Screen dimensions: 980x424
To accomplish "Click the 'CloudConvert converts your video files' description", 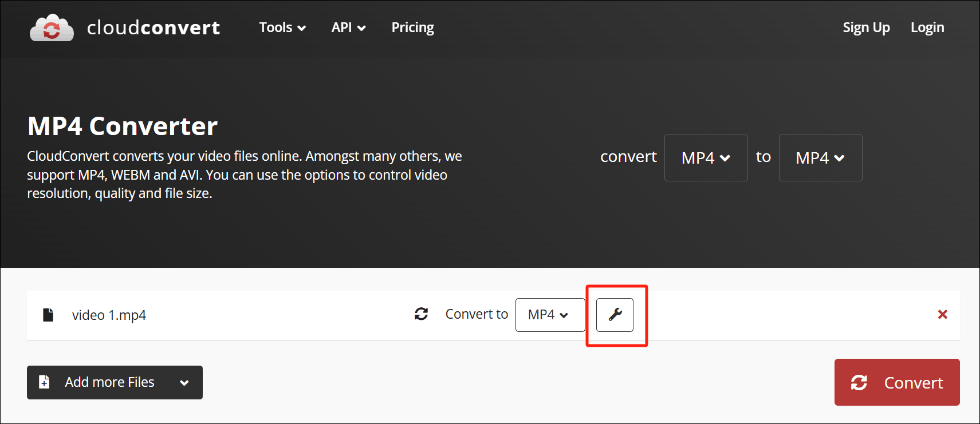I will point(245,175).
